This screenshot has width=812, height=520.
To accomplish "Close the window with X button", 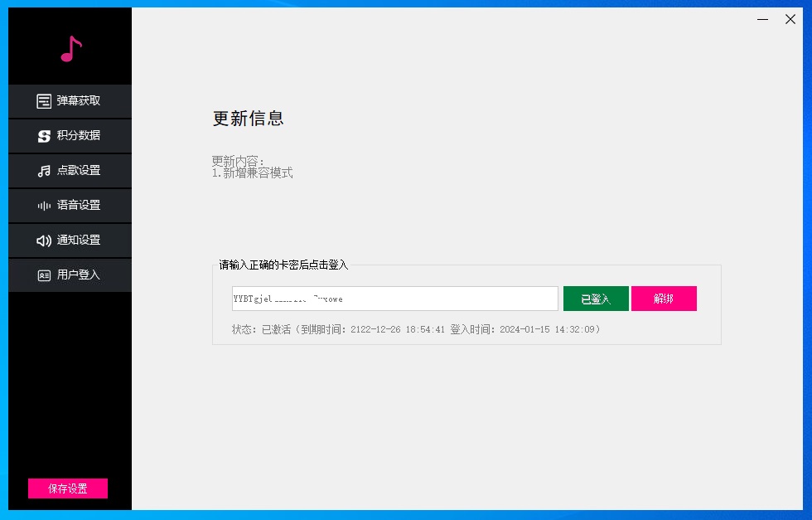I will [x=790, y=19].
